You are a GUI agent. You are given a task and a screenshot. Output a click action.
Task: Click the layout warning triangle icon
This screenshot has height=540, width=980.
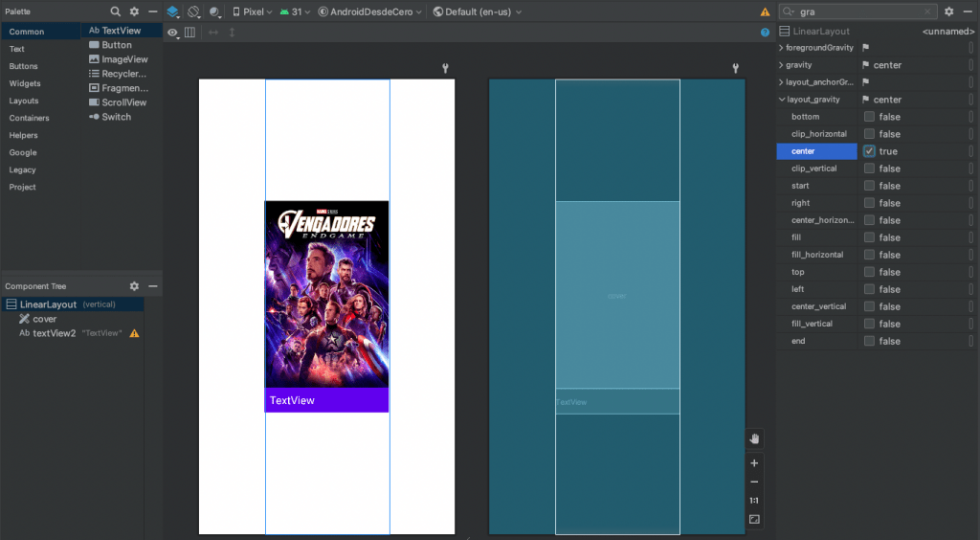pos(765,11)
